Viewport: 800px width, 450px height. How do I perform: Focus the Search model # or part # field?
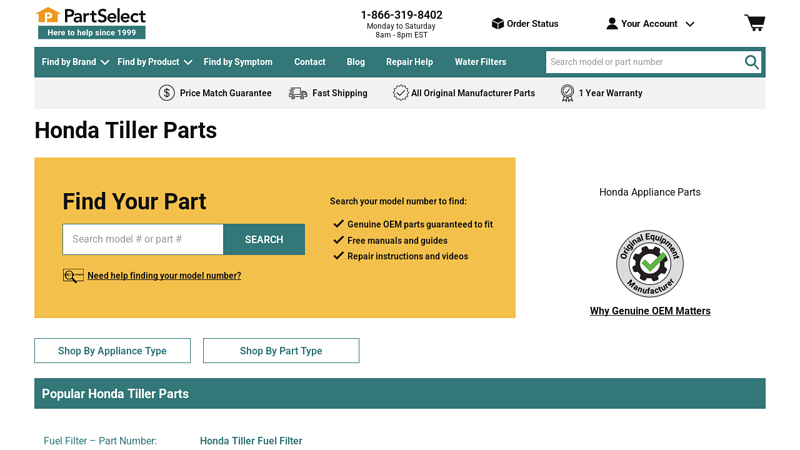point(143,239)
